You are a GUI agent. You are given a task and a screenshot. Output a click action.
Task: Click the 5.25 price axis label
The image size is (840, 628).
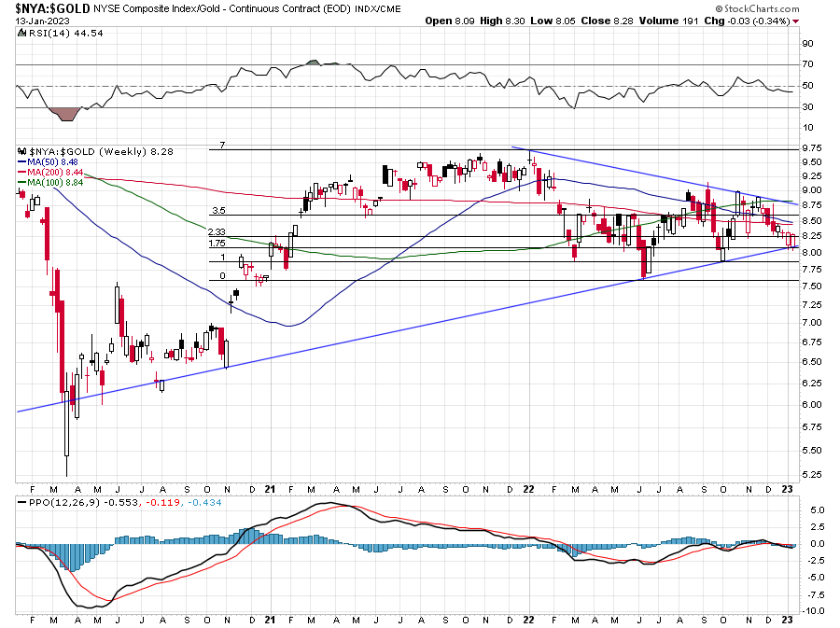(812, 474)
